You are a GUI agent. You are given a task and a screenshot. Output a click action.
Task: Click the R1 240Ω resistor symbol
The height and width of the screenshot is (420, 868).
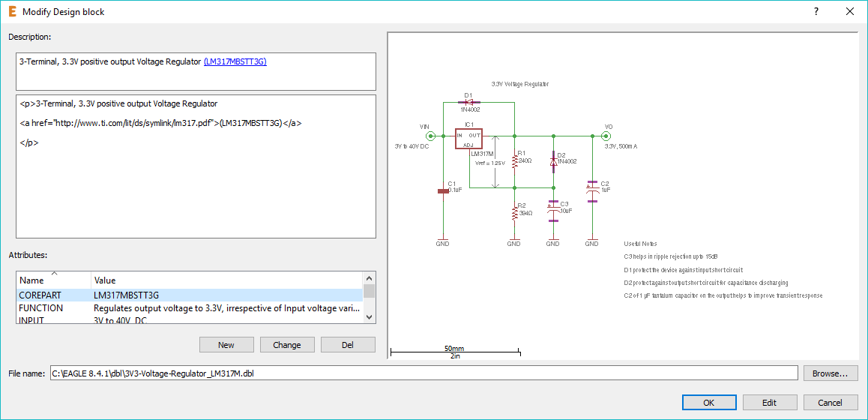515,161
